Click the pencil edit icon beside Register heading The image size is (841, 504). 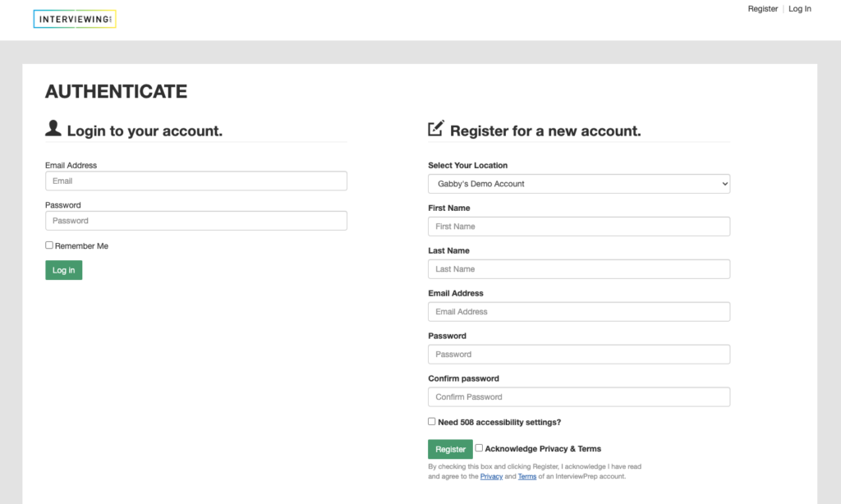click(x=436, y=128)
